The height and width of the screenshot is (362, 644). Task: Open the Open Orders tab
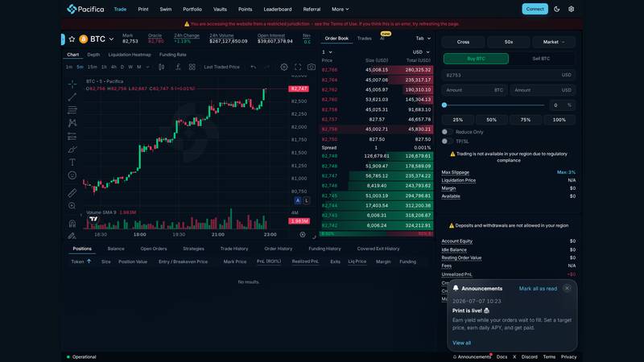154,249
